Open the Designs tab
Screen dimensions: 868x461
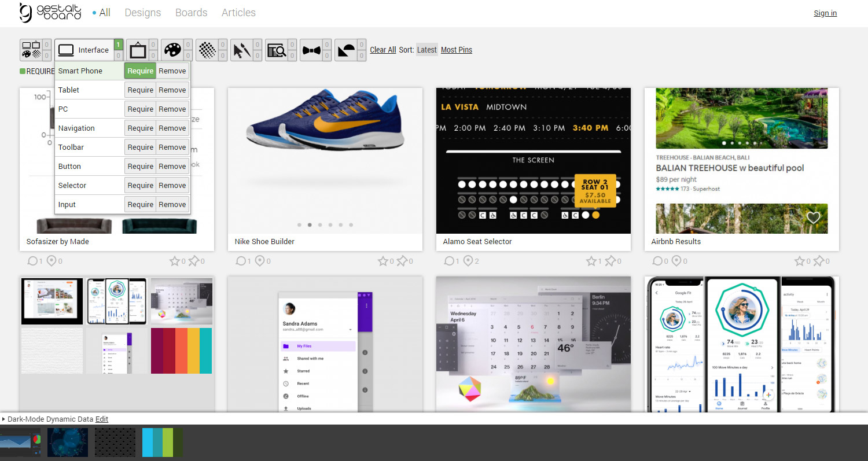pos(143,13)
